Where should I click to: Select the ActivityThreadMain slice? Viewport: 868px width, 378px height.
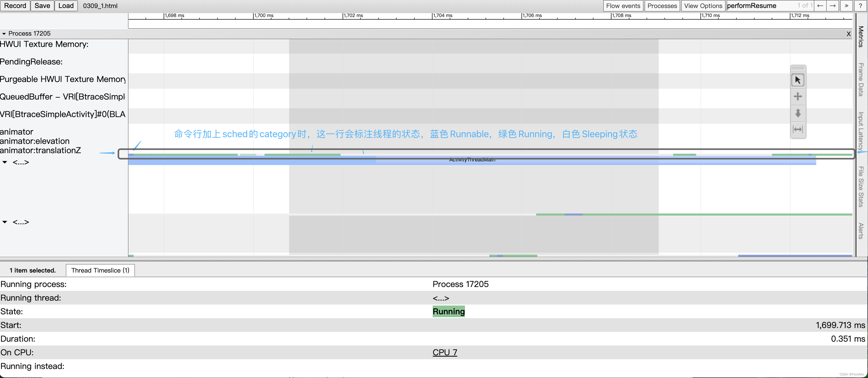click(x=472, y=160)
